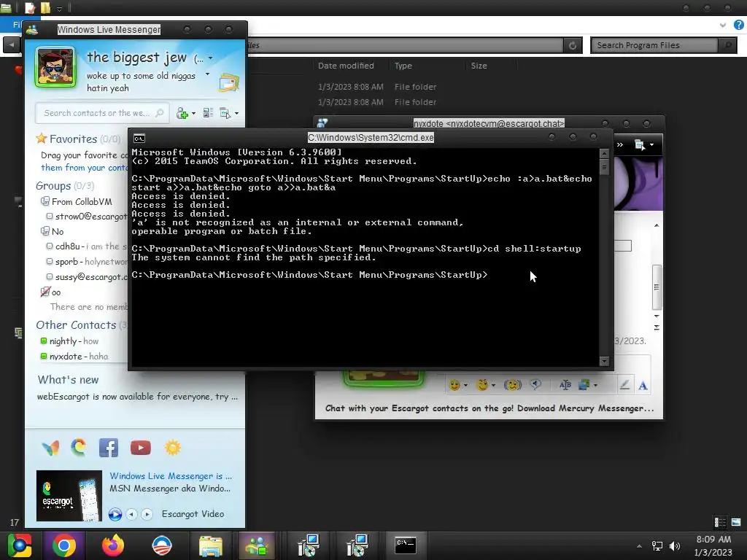747x560 pixels.
Task: Click the Messenger show menu icon
Action: click(225, 113)
